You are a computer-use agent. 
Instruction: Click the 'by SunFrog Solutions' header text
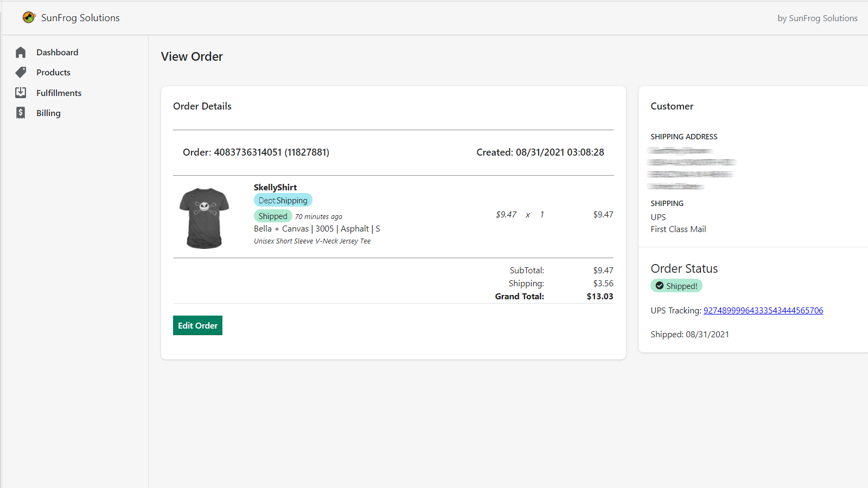tap(817, 18)
